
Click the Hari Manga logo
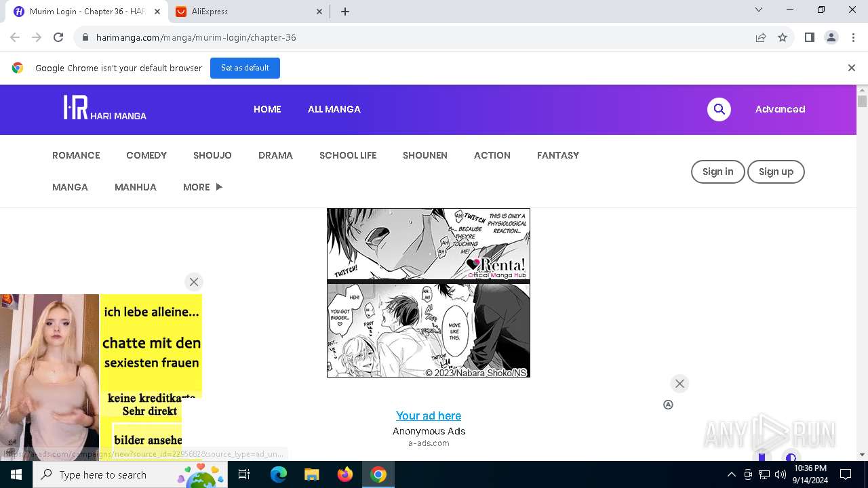pos(105,108)
